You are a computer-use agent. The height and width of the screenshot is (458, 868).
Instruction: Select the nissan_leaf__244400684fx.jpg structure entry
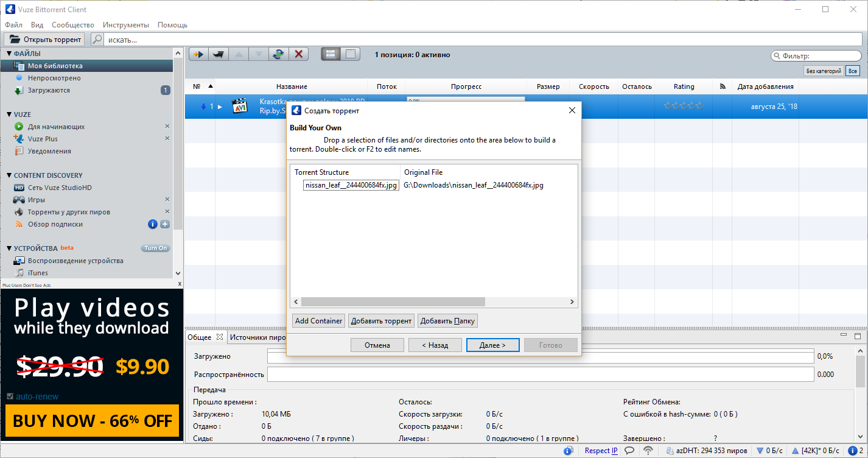coord(351,185)
